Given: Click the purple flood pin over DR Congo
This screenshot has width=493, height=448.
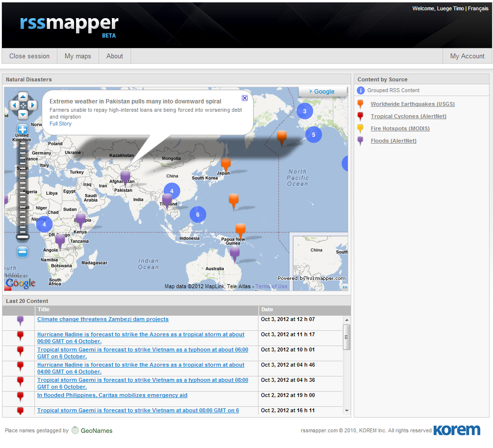Looking at the screenshot, I should coord(60,241).
